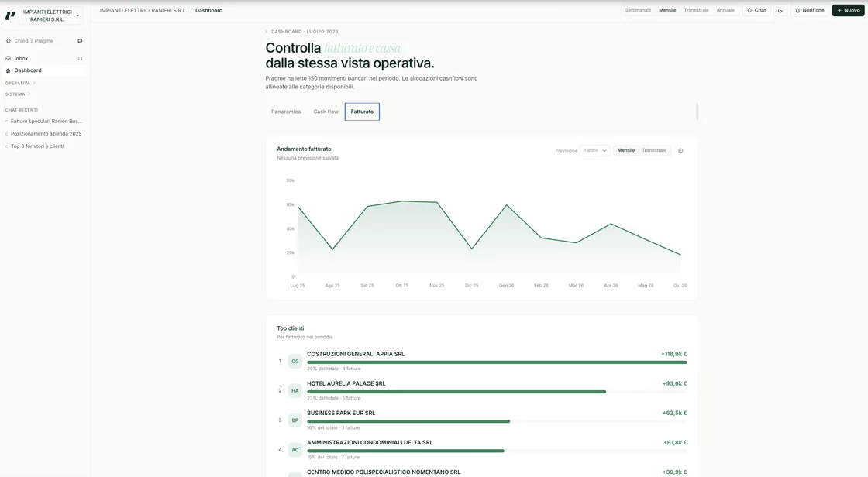The width and height of the screenshot is (868, 477).
Task: Click Nessuna previsione salvata text
Action: (x=307, y=158)
